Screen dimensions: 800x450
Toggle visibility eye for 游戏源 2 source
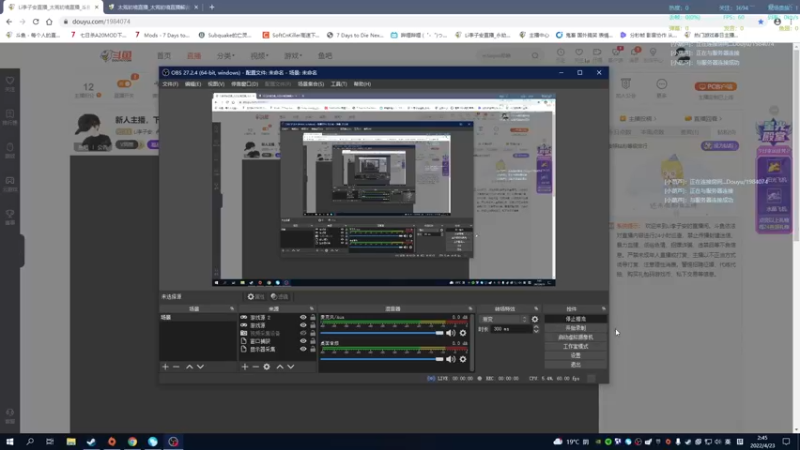(303, 317)
